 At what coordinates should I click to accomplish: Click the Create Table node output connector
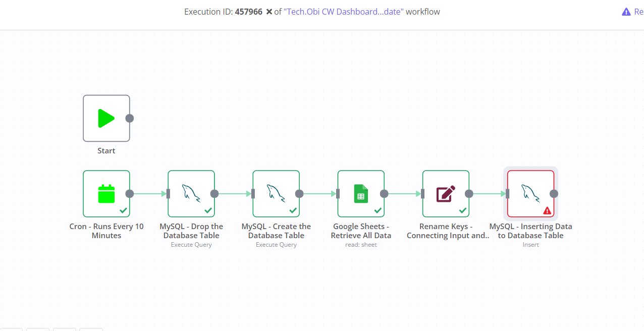tap(299, 193)
